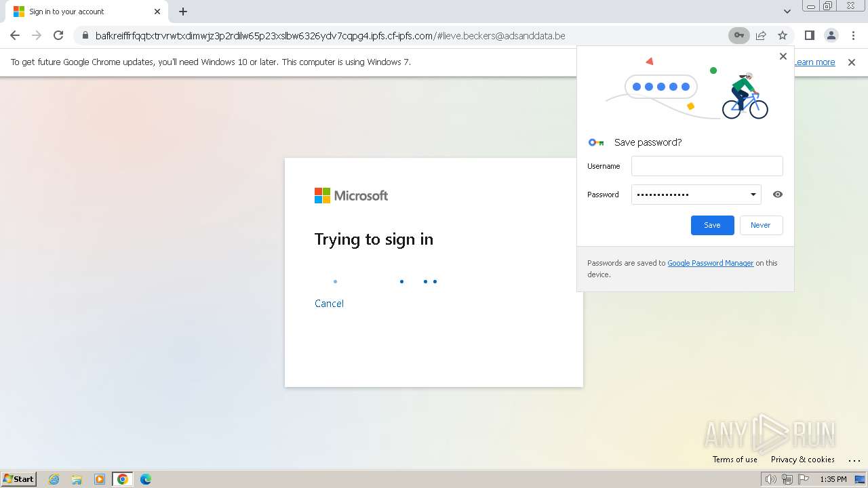
Task: Click the address bar URL
Action: point(330,36)
